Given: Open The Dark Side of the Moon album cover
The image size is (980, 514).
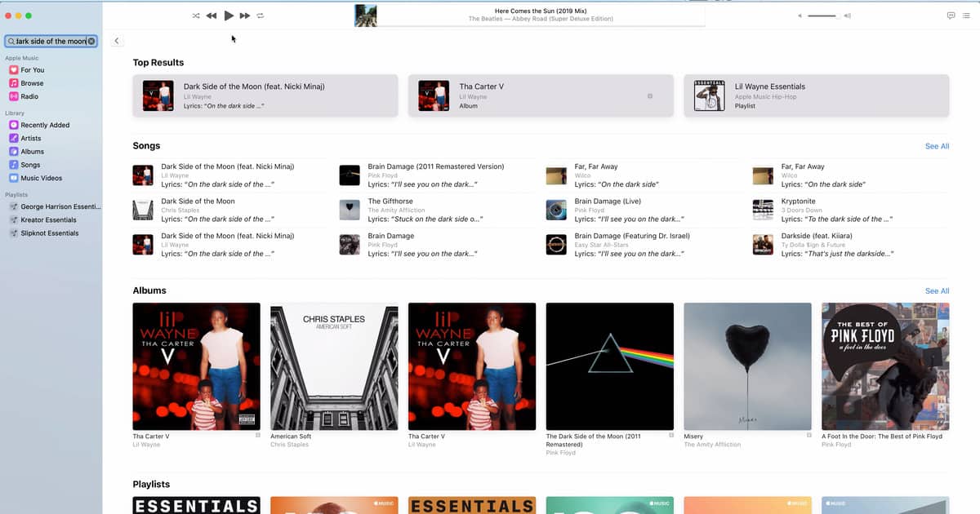Looking at the screenshot, I should pyautogui.click(x=609, y=366).
